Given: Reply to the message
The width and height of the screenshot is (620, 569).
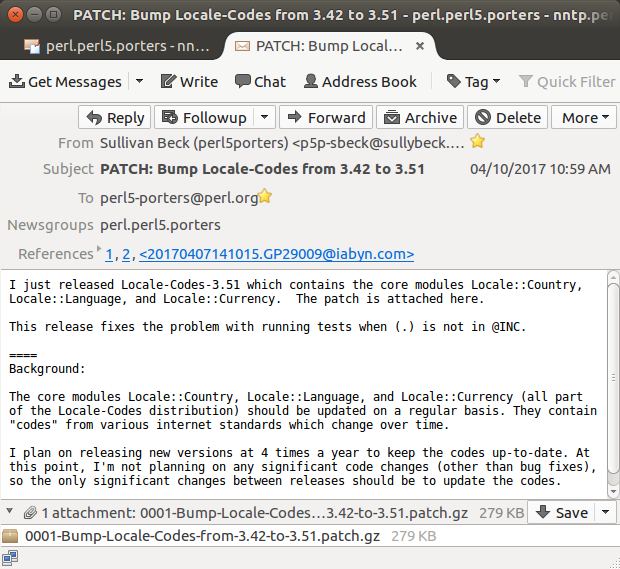Looking at the screenshot, I should (114, 118).
